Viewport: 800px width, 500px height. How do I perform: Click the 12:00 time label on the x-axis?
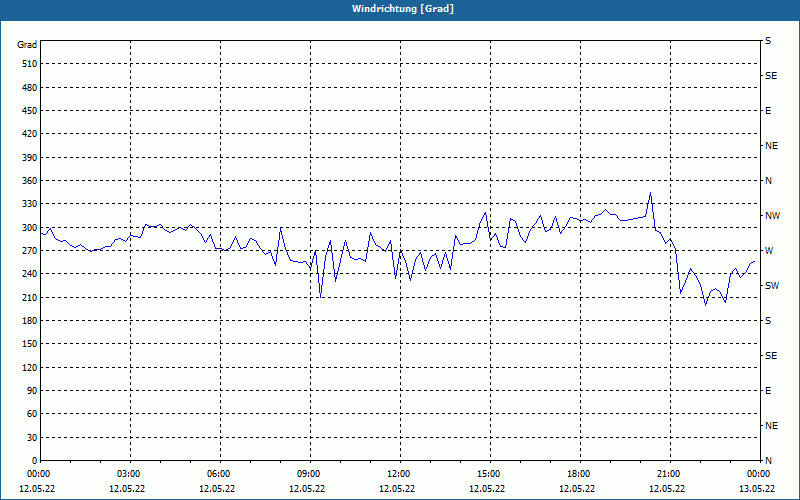pyautogui.click(x=398, y=474)
